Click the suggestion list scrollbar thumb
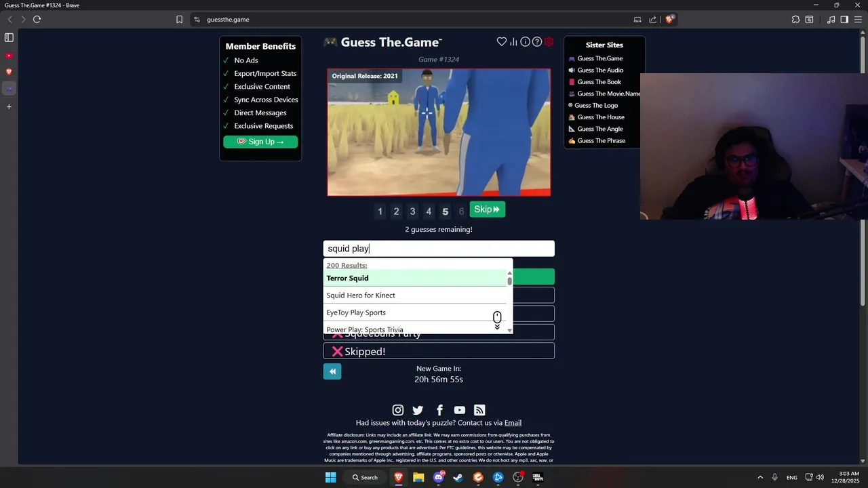 click(509, 280)
